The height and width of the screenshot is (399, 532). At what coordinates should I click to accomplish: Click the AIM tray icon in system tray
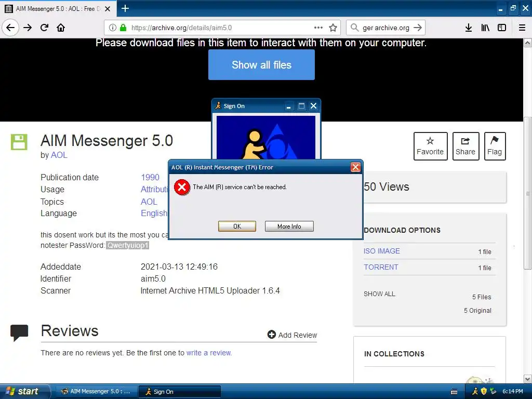[475, 391]
